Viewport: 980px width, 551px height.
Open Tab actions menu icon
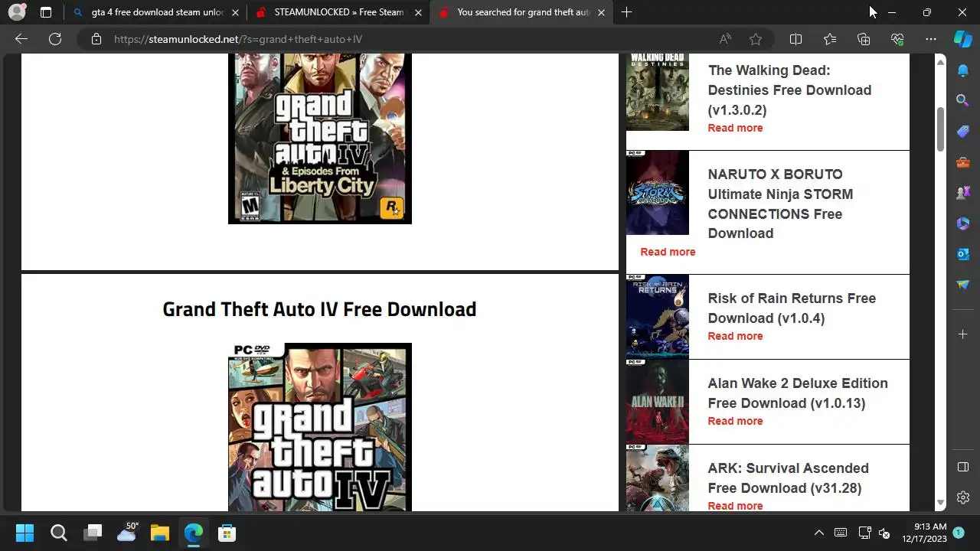pos(46,12)
